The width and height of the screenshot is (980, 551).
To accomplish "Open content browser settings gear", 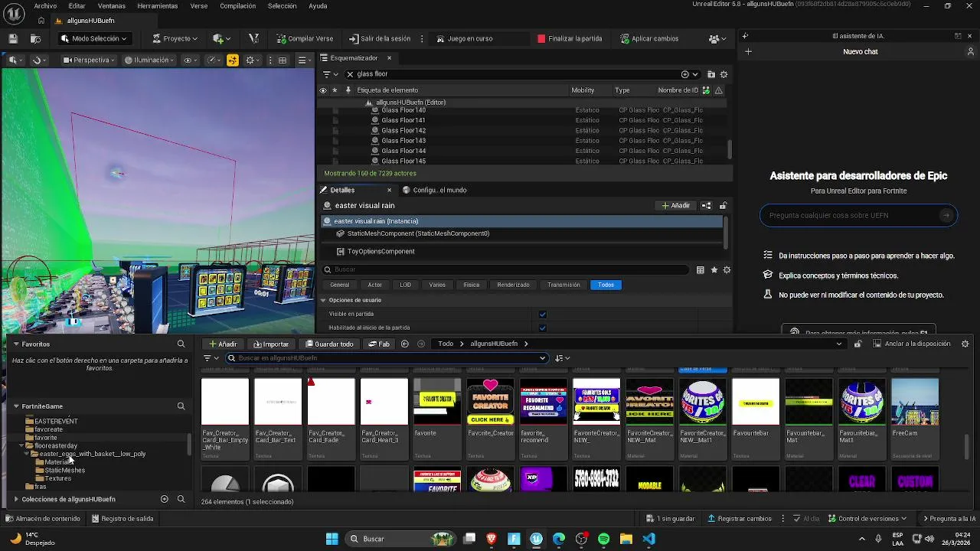I will pos(965,344).
